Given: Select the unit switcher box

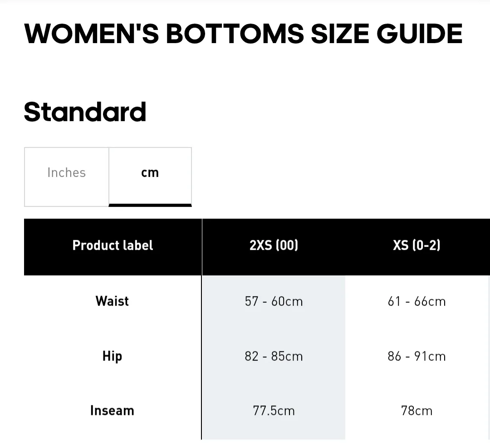Looking at the screenshot, I should tap(108, 177).
